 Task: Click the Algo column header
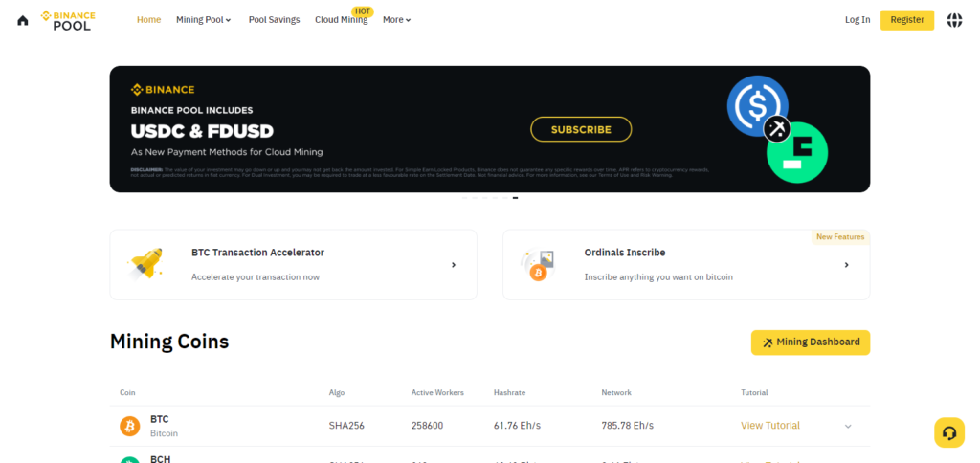pyautogui.click(x=337, y=392)
